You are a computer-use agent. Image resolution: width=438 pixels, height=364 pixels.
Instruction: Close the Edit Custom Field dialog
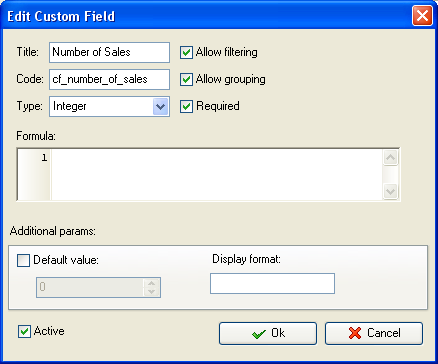point(422,16)
